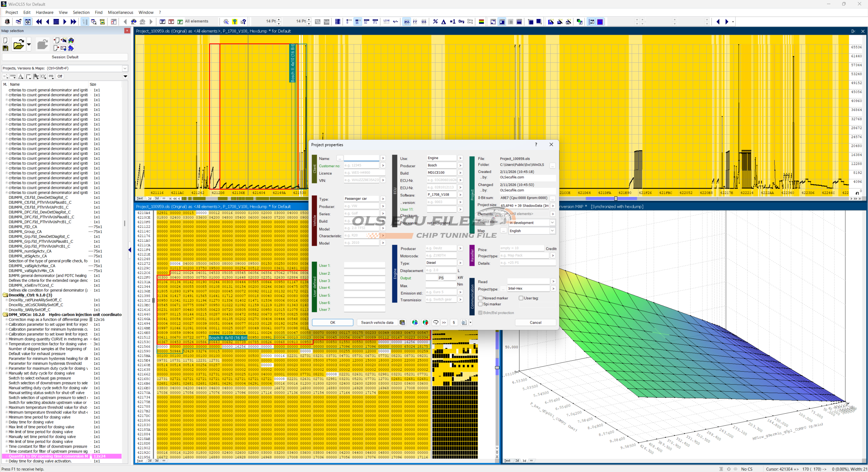Click Cancel in Project properties dialog
This screenshot has width=868, height=472.
[x=535, y=322]
